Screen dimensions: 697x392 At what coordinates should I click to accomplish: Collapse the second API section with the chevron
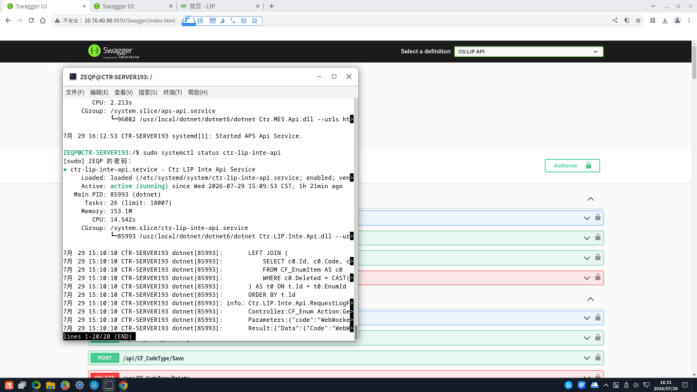590,300
